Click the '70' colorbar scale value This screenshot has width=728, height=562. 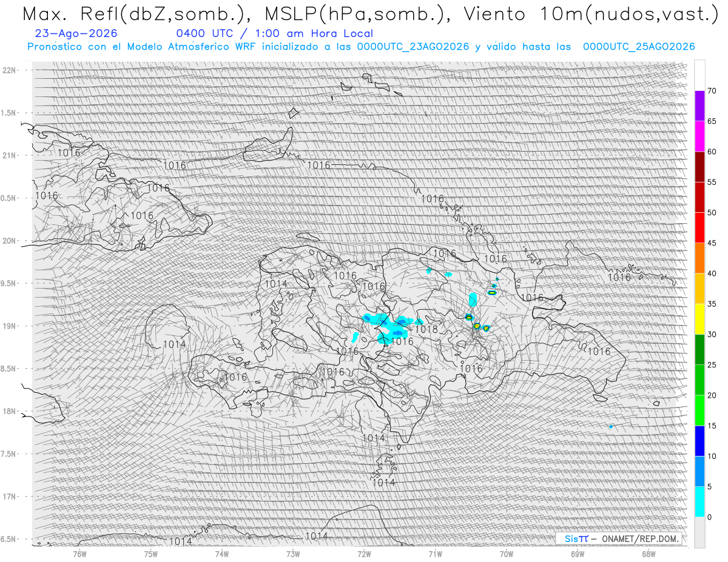click(712, 91)
